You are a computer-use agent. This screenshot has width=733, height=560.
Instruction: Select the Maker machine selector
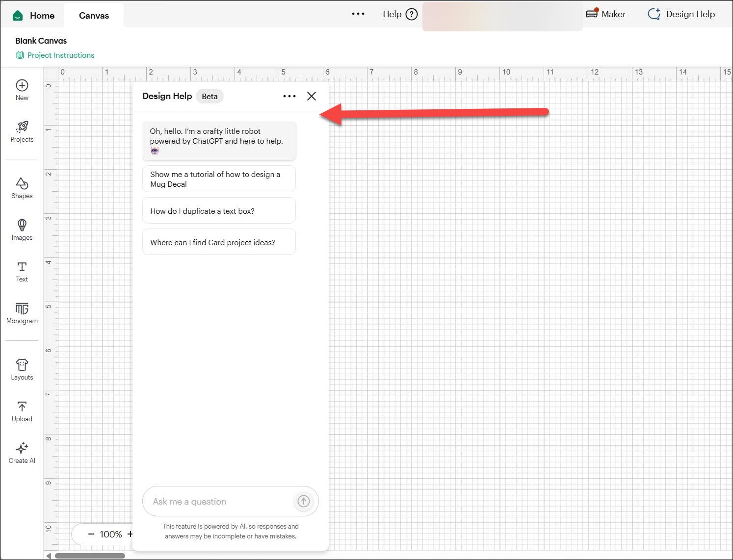(606, 14)
